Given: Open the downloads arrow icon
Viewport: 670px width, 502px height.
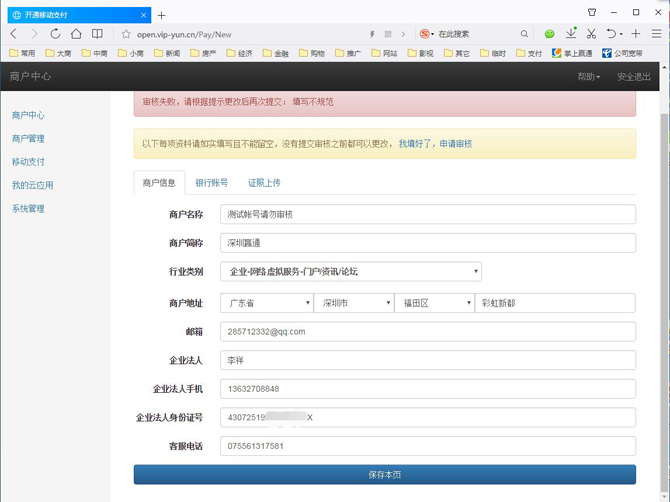Looking at the screenshot, I should click(x=571, y=34).
